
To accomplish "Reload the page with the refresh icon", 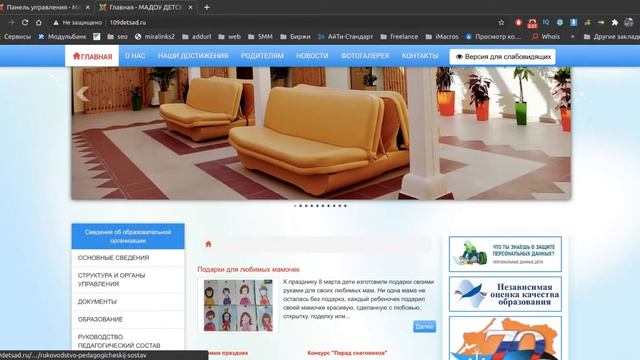I will point(25,22).
